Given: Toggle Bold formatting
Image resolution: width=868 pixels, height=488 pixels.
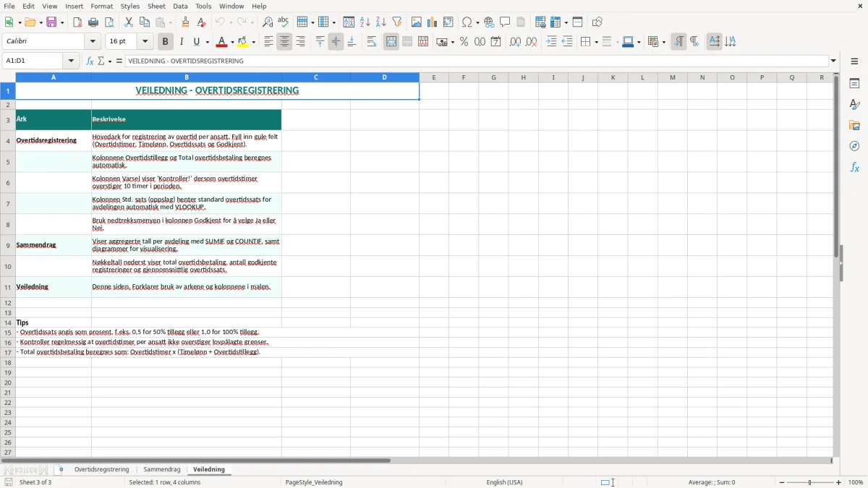Looking at the screenshot, I should pos(166,42).
